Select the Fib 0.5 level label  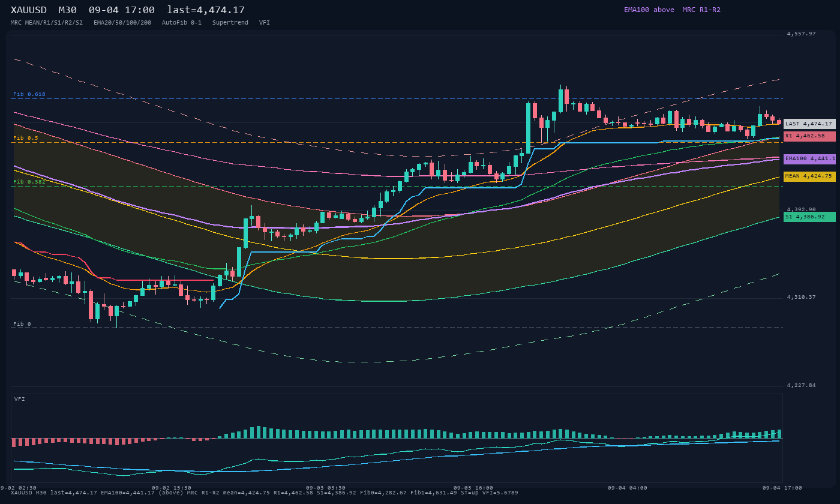pos(26,138)
